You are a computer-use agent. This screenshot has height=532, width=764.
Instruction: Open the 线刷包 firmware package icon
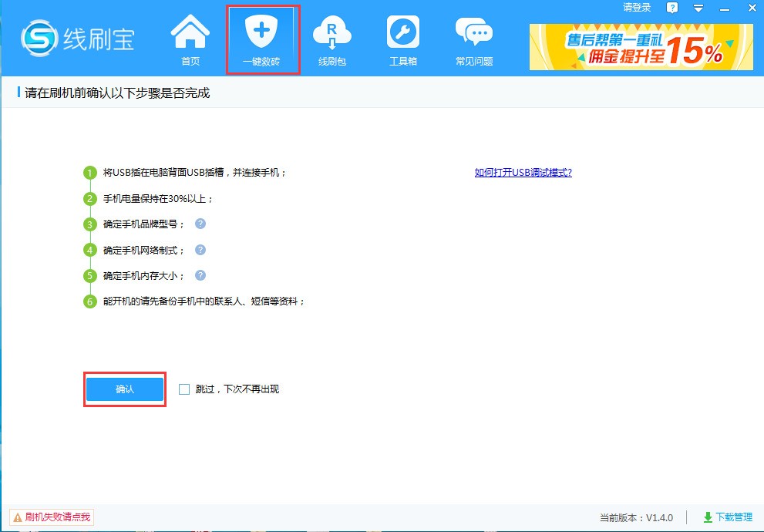(332, 32)
